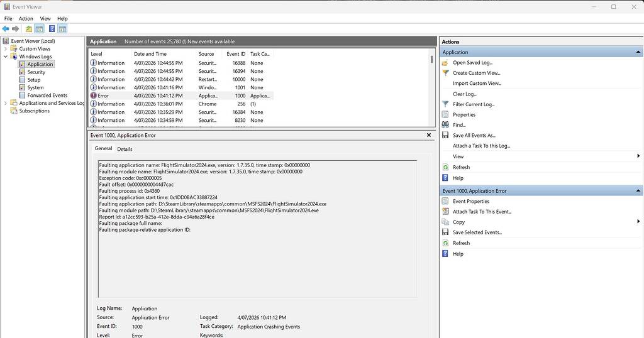The image size is (644, 338).
Task: Select the Setup log in tree
Action: point(34,80)
